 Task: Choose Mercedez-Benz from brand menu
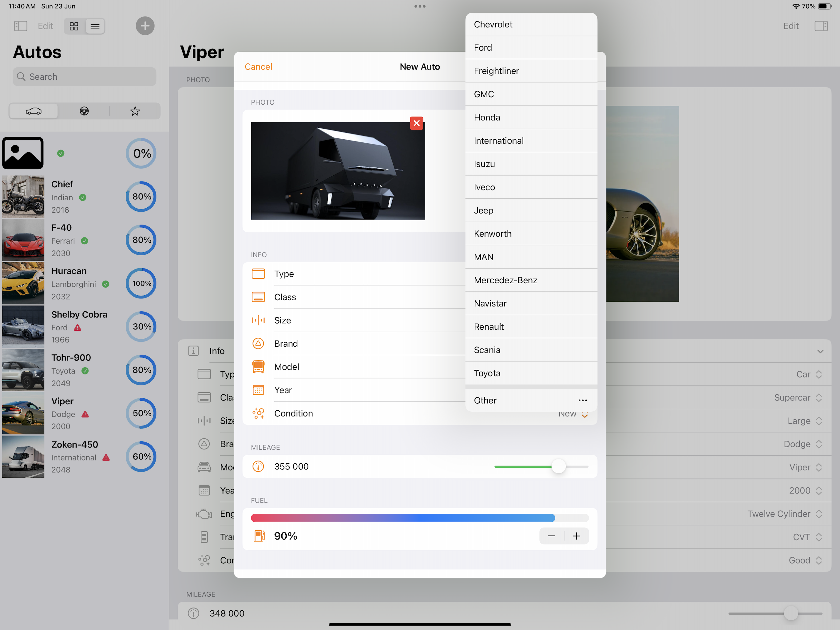531,280
